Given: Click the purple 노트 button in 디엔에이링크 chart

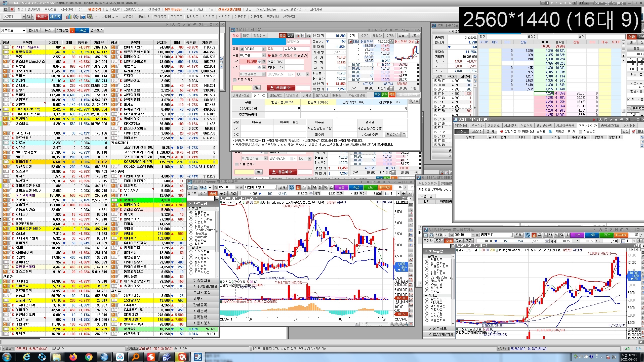Looking at the screenshot, I should pyautogui.click(x=341, y=188).
